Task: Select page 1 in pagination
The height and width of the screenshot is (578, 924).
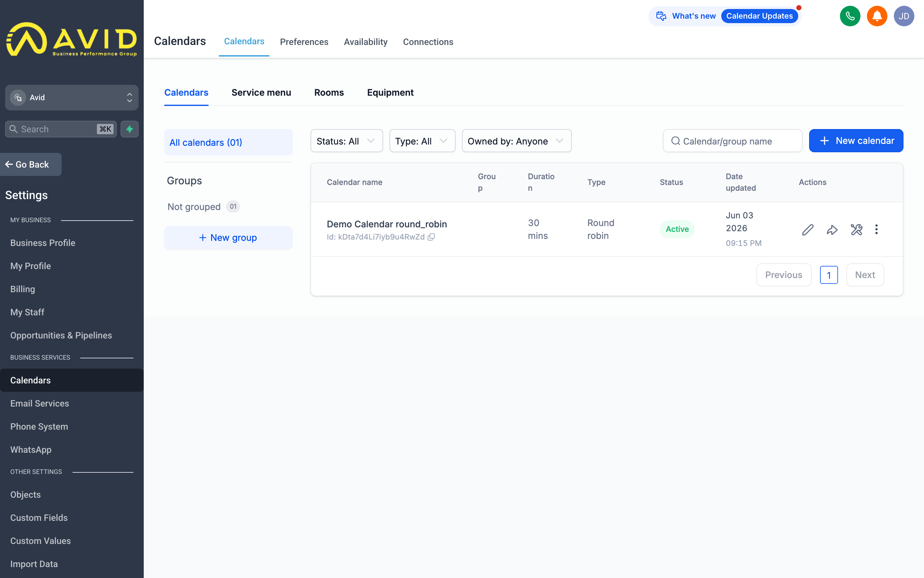Action: coord(828,275)
